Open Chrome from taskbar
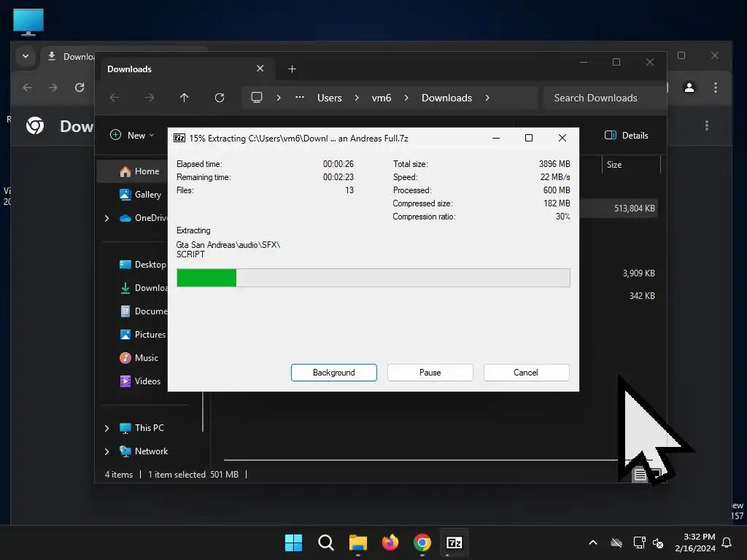The height and width of the screenshot is (560, 747). pyautogui.click(x=422, y=542)
